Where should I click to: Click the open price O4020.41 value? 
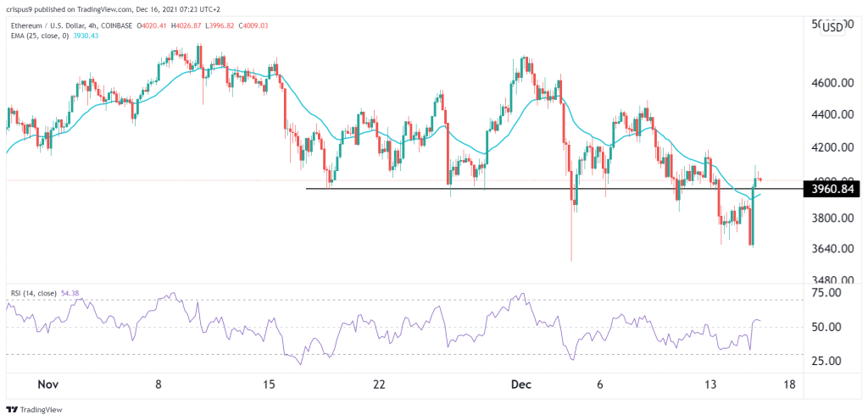point(153,25)
